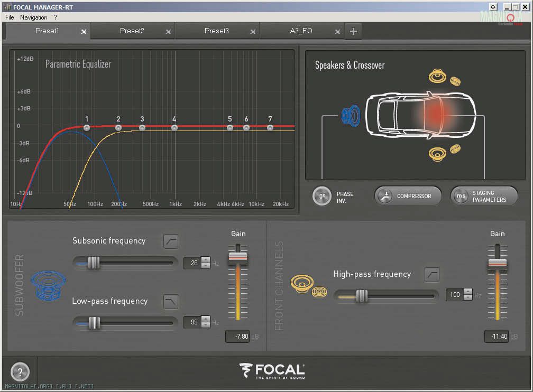Close the A3_EQ tab
This screenshot has height=392, width=533.
(x=337, y=32)
